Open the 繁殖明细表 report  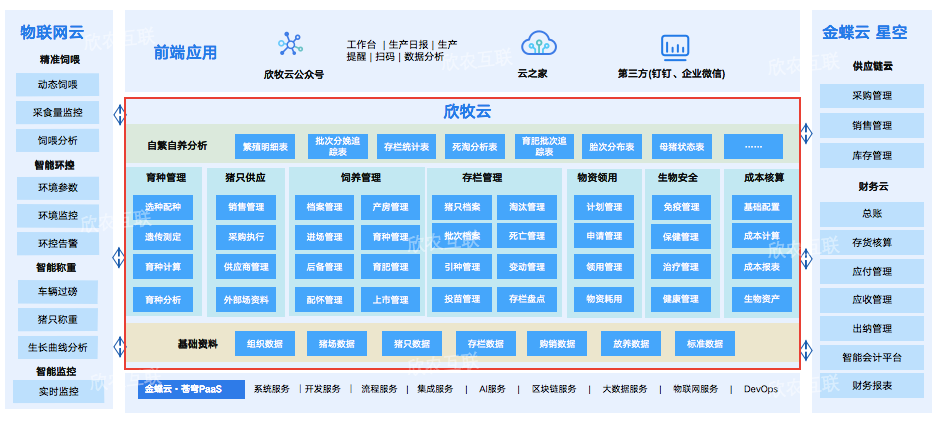point(265,147)
